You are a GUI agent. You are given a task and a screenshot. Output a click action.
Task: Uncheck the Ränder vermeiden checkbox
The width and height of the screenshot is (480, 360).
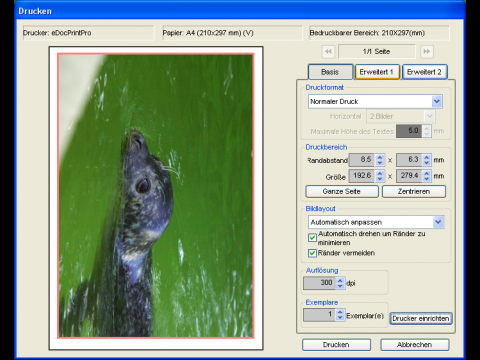click(x=312, y=253)
